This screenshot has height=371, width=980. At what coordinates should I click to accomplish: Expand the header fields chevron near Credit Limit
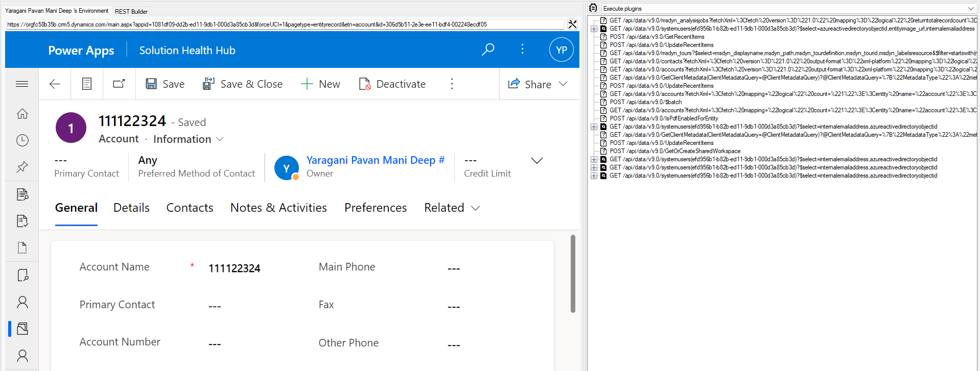coord(536,161)
